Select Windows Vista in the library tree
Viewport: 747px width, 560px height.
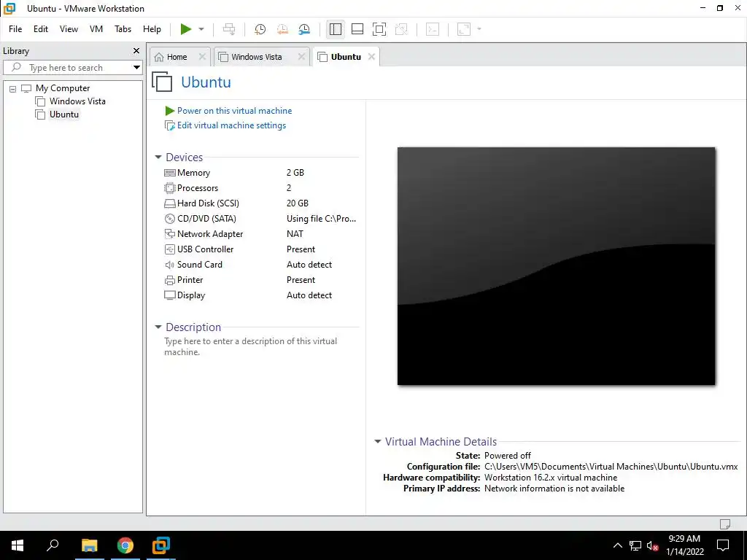pyautogui.click(x=77, y=101)
